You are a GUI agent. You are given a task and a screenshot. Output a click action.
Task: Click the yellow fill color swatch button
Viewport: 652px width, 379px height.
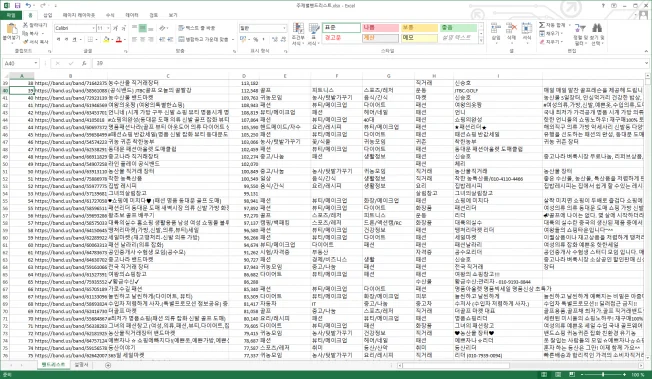tap(105, 40)
